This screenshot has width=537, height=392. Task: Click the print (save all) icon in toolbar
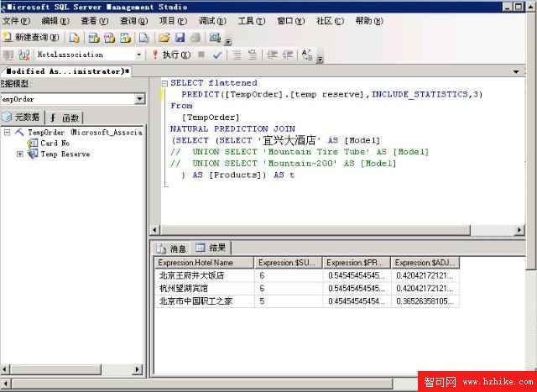click(x=196, y=38)
